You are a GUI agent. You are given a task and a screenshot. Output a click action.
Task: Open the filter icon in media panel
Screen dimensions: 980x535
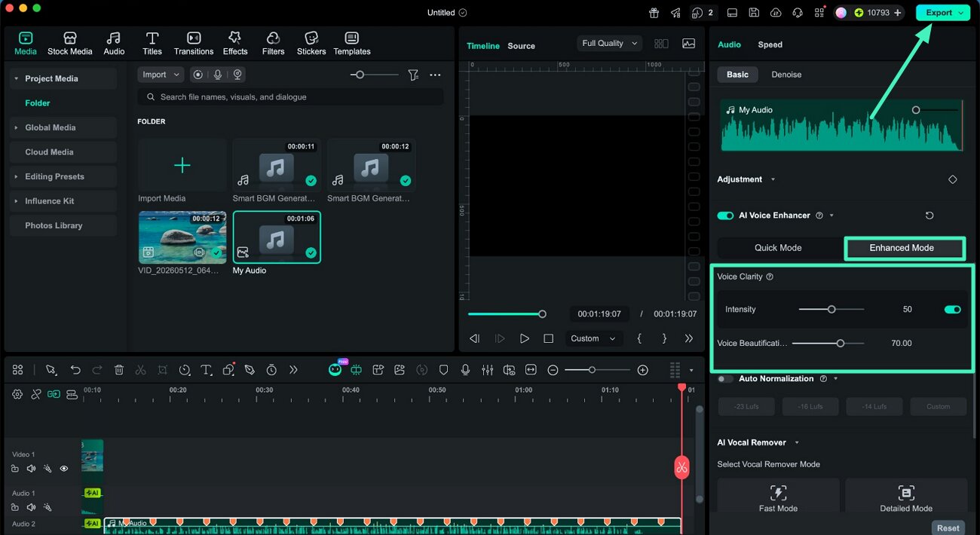(413, 75)
